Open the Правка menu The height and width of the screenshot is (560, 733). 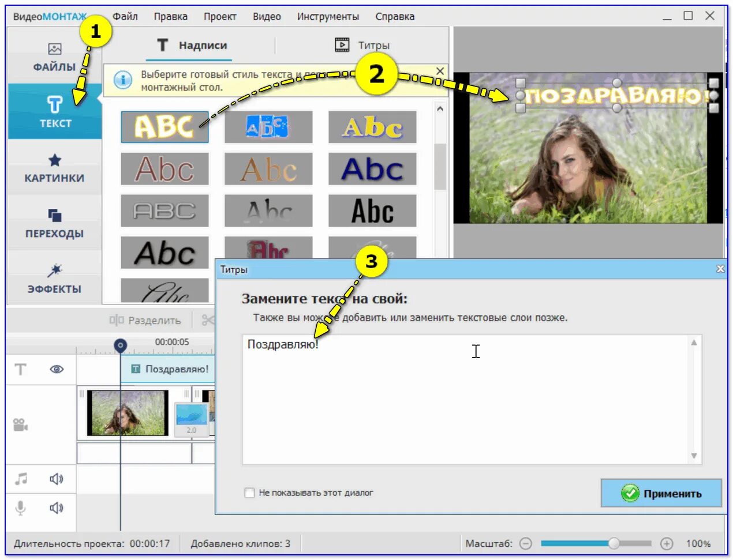point(170,16)
